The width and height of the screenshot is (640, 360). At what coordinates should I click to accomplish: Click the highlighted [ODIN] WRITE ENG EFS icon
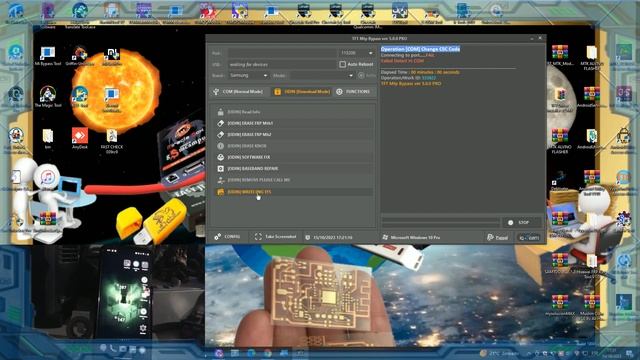tap(220, 191)
